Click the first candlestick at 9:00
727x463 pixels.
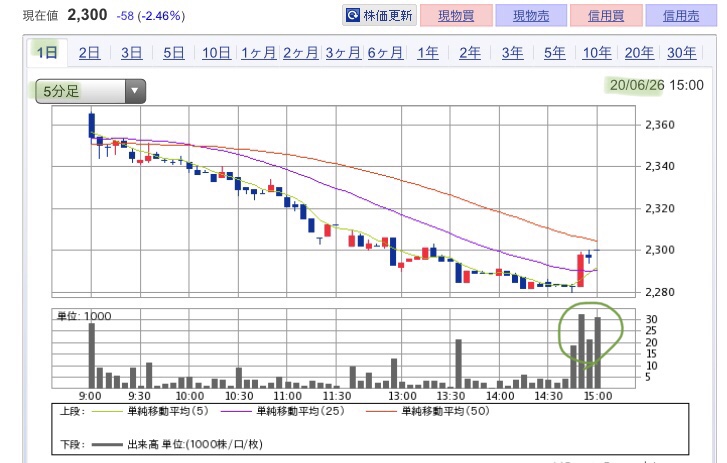point(92,125)
